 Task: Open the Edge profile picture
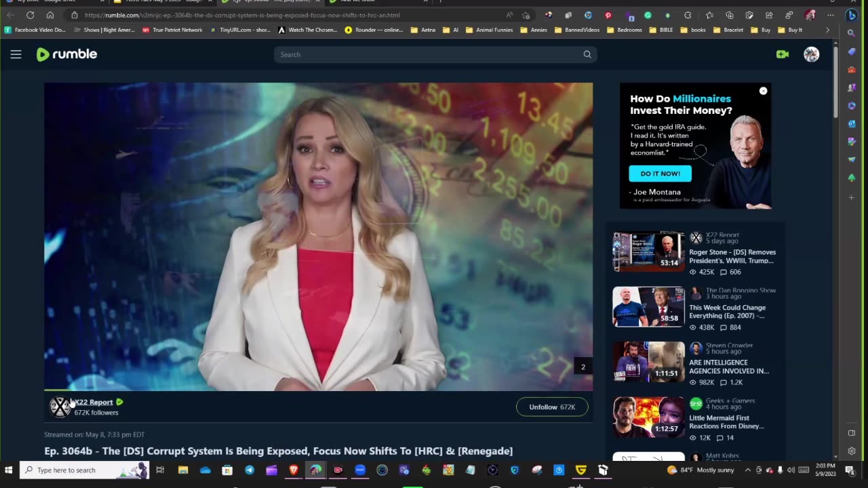(810, 15)
